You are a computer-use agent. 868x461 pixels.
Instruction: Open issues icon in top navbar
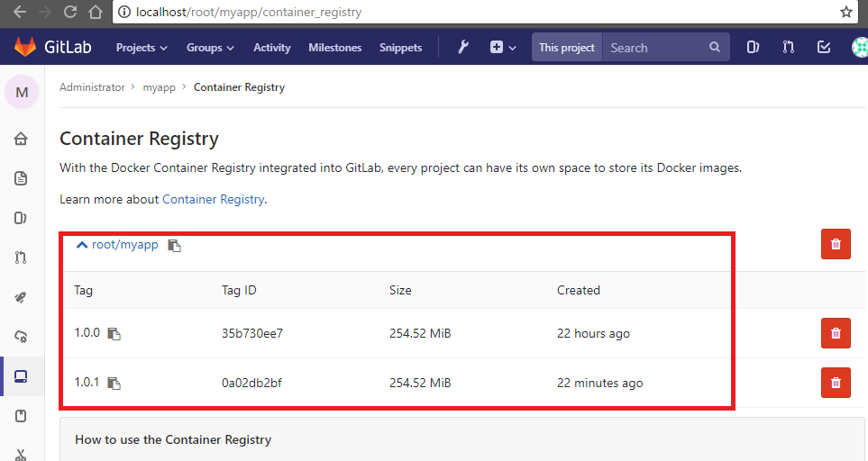coord(753,47)
